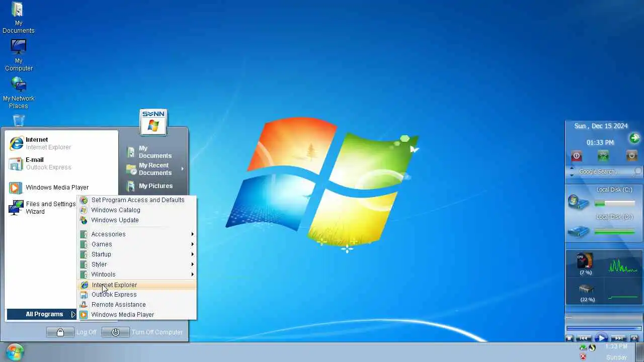Click the Local Disk (D:) usage bar
Image resolution: width=644 pixels, height=362 pixels.
[614, 232]
